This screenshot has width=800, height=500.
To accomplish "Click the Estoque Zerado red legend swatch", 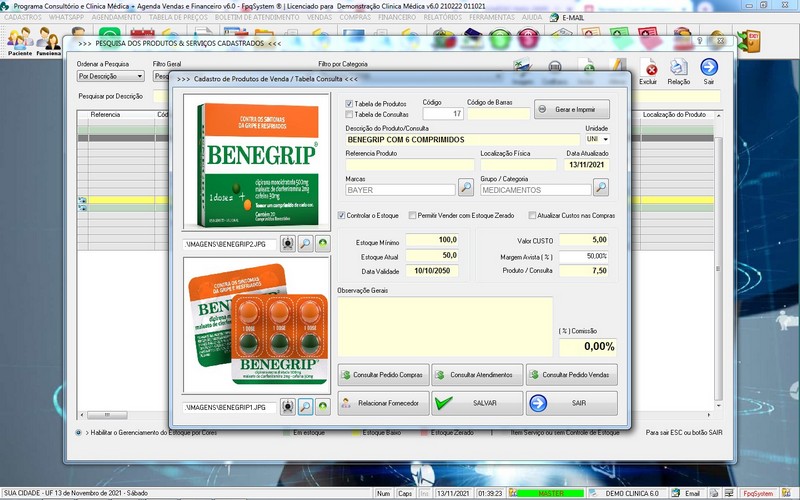I will [424, 433].
